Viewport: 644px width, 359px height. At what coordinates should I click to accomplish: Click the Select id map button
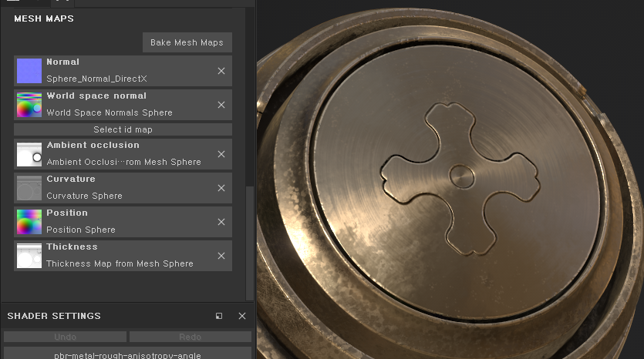click(x=123, y=129)
